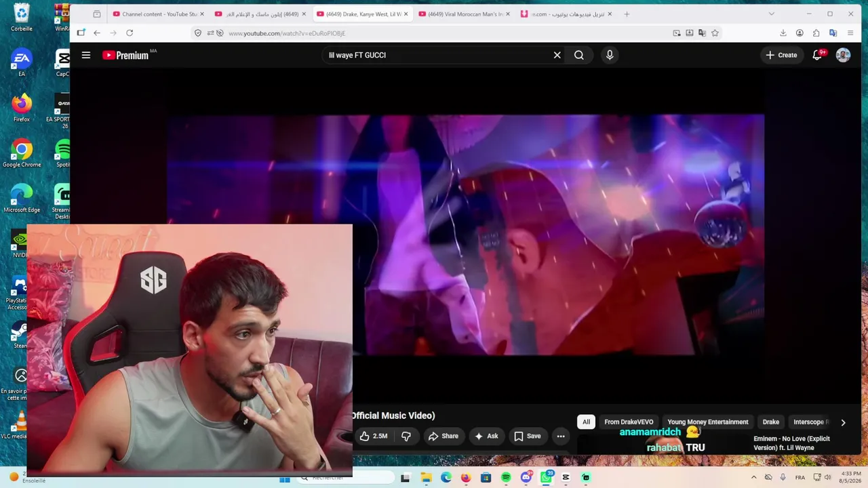Image resolution: width=868 pixels, height=488 pixels.
Task: Clear the YouTube search box text
Action: (x=557, y=55)
